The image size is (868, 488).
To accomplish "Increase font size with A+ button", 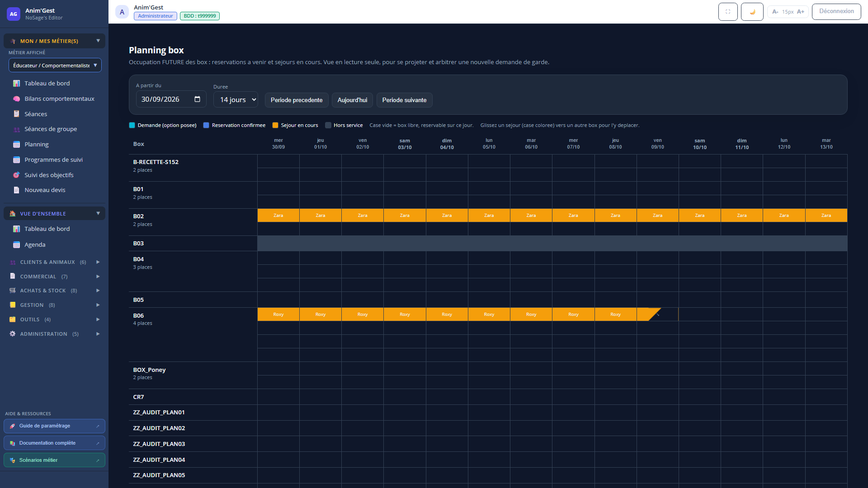I will click(801, 12).
